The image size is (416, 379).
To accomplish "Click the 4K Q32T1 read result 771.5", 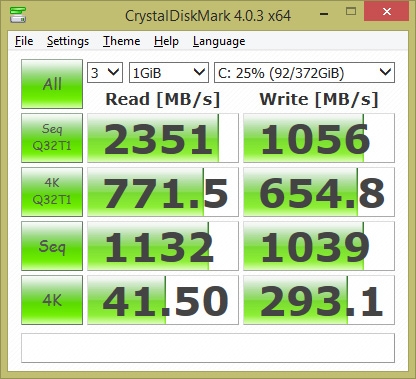I will 163,192.
